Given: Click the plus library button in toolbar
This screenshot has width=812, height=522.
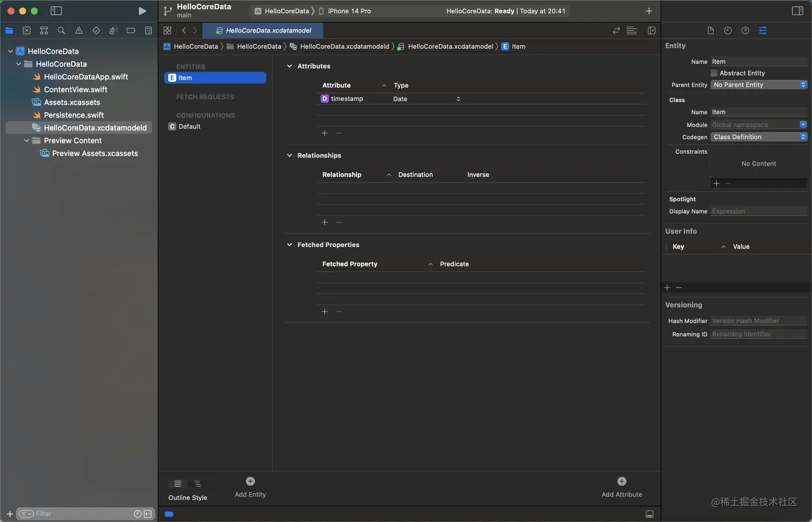Looking at the screenshot, I should 649,11.
